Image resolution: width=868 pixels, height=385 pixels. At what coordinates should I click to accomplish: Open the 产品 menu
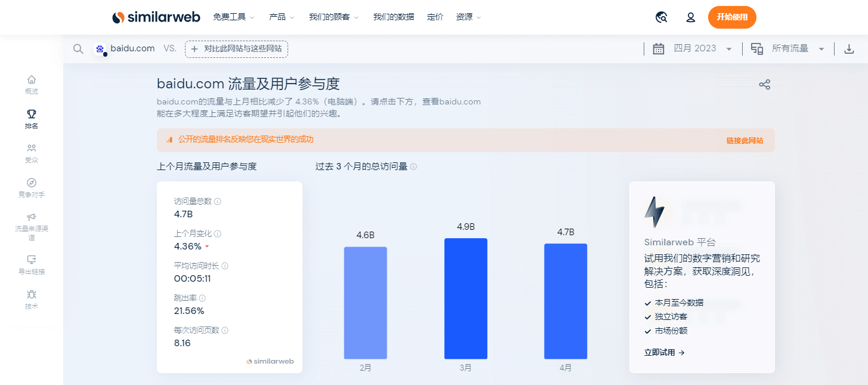click(282, 17)
